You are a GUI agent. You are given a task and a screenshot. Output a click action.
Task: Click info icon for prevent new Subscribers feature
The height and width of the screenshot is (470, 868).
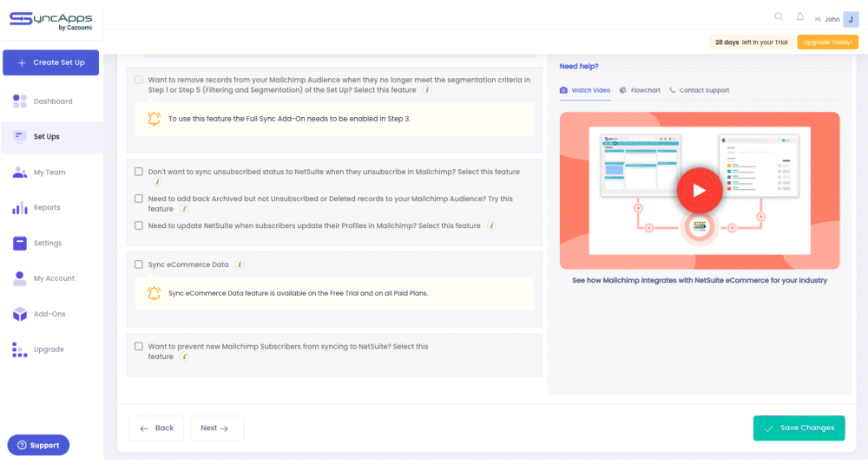[184, 356]
